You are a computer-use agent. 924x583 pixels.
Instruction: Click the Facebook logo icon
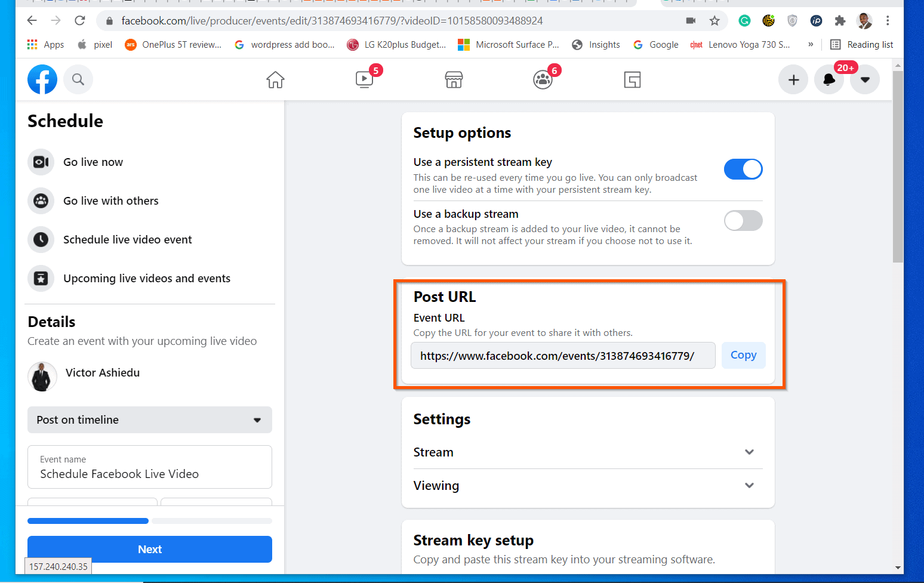point(42,79)
